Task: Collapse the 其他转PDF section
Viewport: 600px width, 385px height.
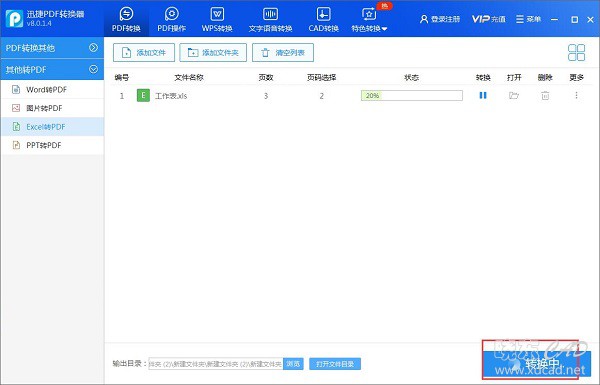Action: (x=52, y=69)
